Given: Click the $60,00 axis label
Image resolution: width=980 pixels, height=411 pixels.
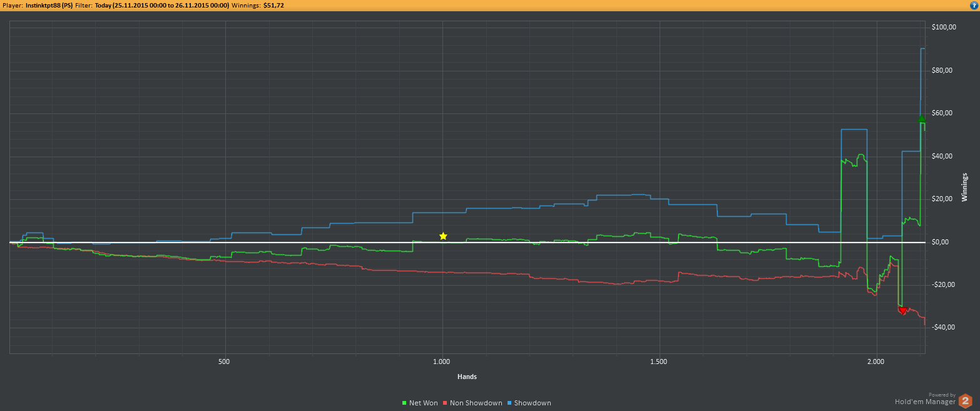Looking at the screenshot, I should 942,113.
